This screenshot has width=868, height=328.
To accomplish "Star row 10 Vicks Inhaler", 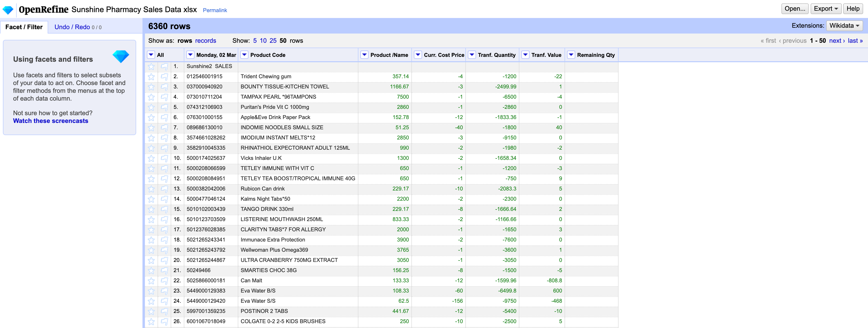I will [x=151, y=158].
